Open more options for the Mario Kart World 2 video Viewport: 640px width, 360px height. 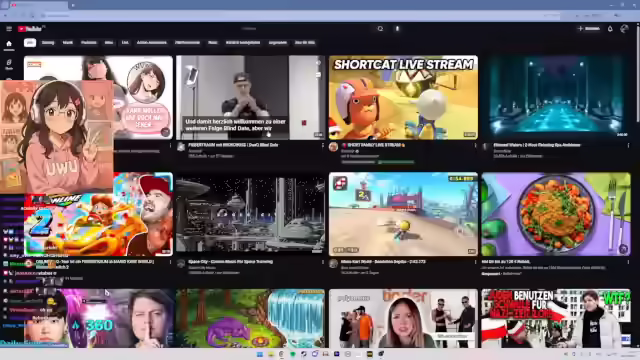[171, 262]
